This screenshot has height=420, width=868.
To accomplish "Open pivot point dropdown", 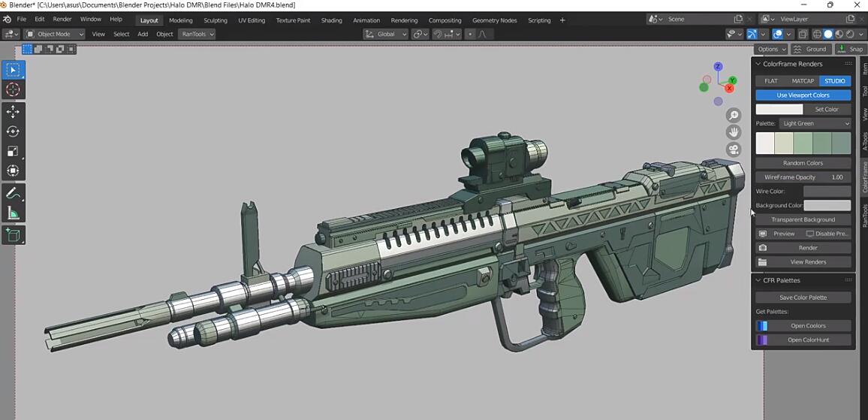I will [420, 34].
